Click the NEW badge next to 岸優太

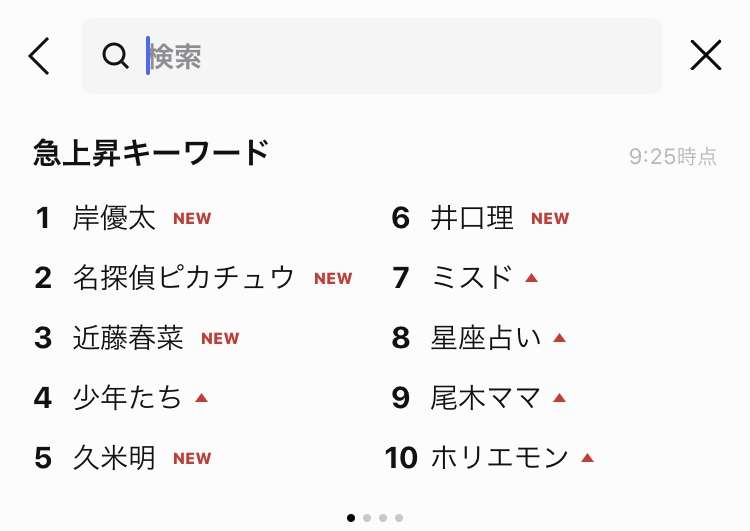[192, 219]
